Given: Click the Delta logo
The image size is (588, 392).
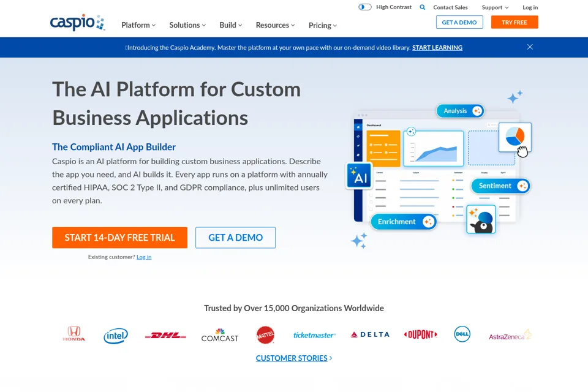Looking at the screenshot, I should (370, 334).
